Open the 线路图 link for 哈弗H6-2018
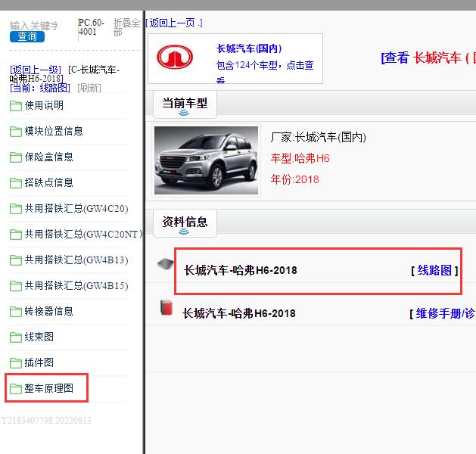Image resolution: width=476 pixels, height=454 pixels. [x=434, y=270]
